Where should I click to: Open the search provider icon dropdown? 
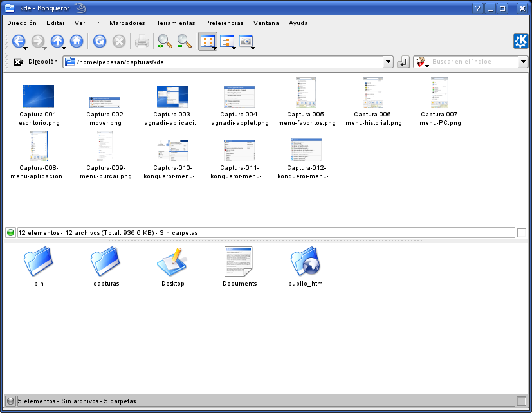422,62
